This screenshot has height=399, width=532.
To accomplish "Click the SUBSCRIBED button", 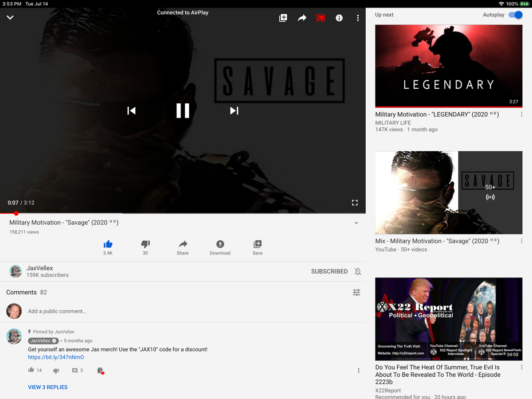I will (x=329, y=271).
